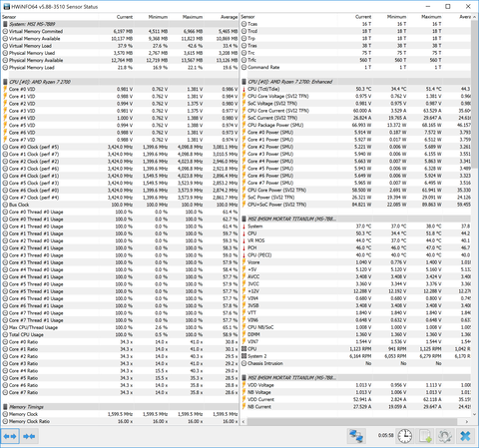This screenshot has height=448, width=479.
Task: Select the CPU (PECI) temperature row
Action: 355,255
